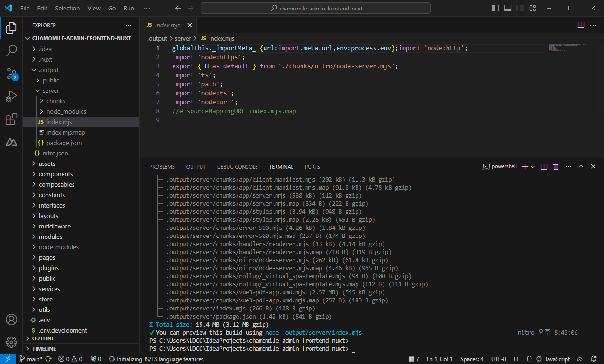
Task: Open the terminal launch profile dropdown
Action: point(533,167)
